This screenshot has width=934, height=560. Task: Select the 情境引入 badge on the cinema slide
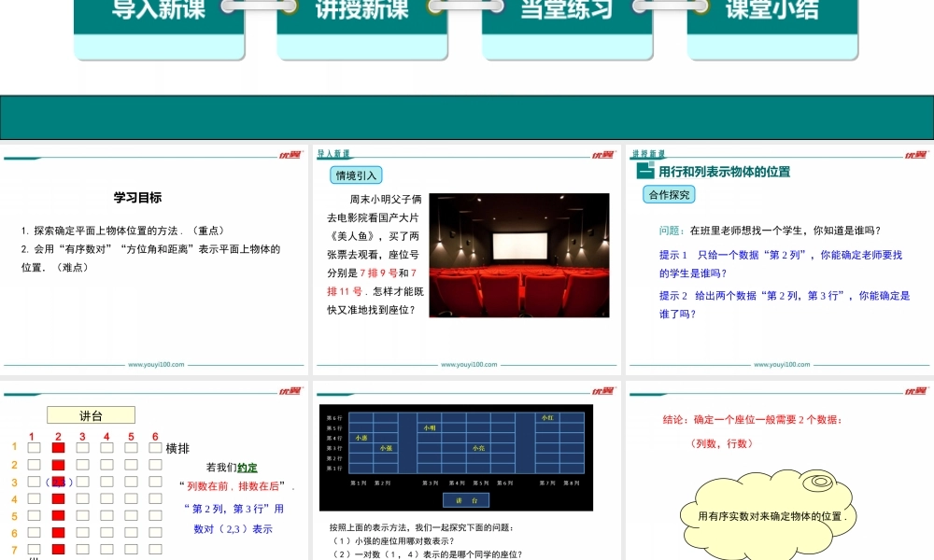click(357, 175)
